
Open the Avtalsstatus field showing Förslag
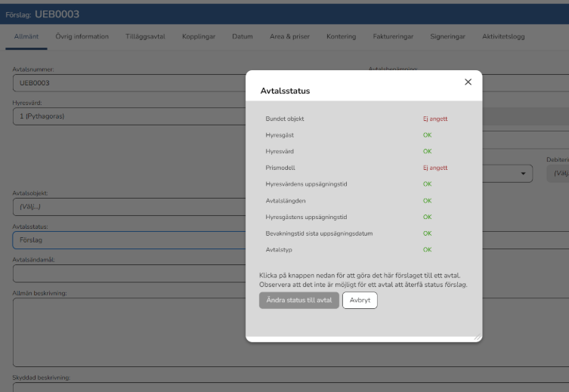pos(128,239)
